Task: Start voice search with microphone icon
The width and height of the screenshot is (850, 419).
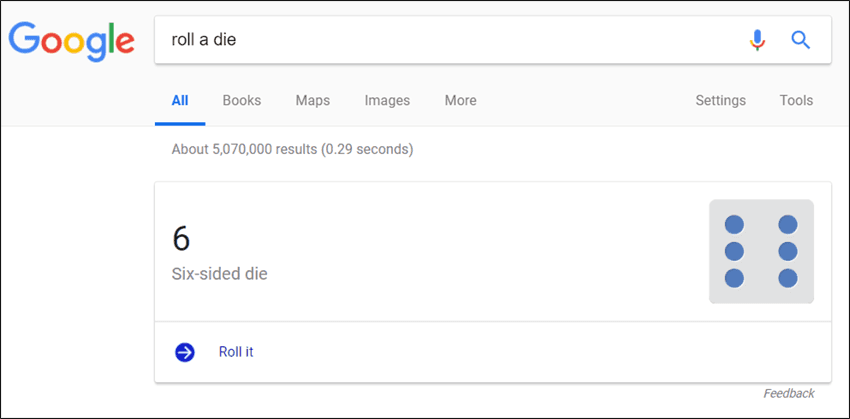Action: pyautogui.click(x=757, y=40)
